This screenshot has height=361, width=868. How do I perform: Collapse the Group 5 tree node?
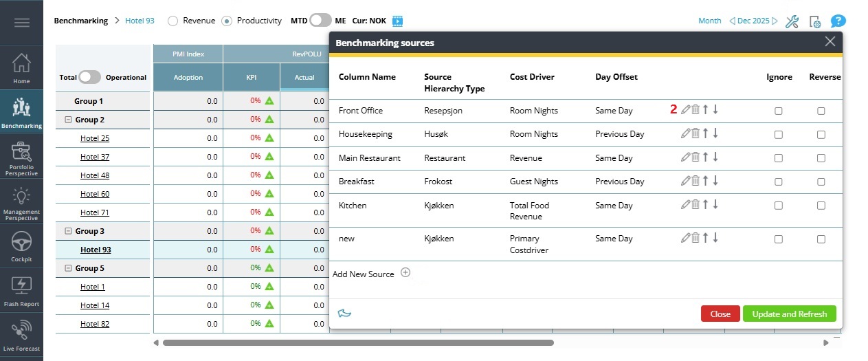[68, 268]
